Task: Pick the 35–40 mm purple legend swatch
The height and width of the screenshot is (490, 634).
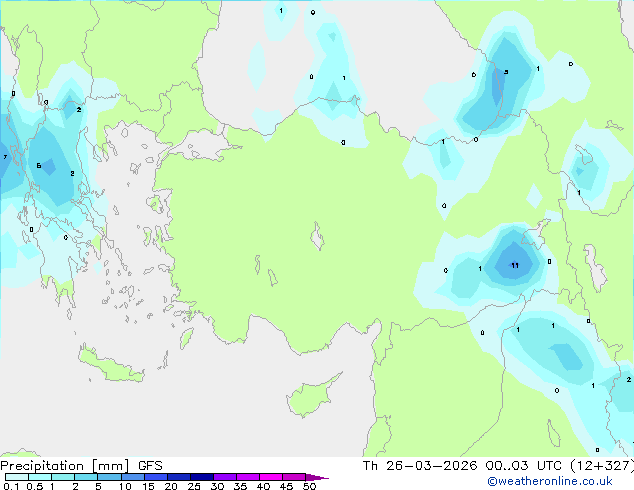Action: pos(248,477)
